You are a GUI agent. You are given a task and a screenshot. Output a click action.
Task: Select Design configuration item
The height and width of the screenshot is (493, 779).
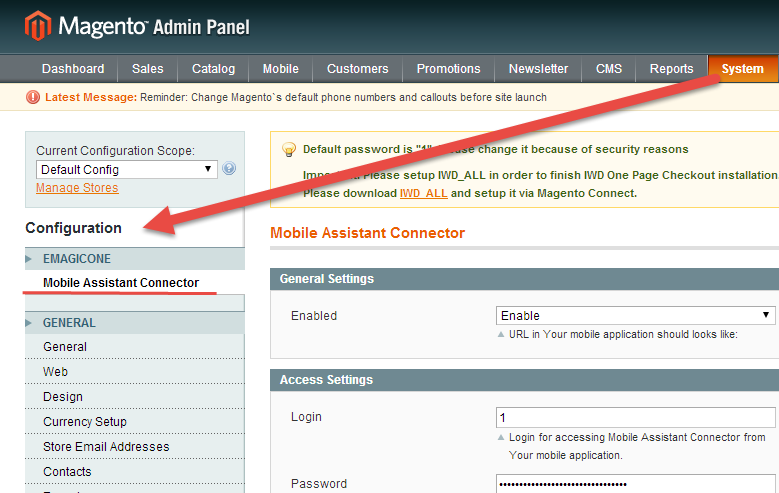[135, 397]
